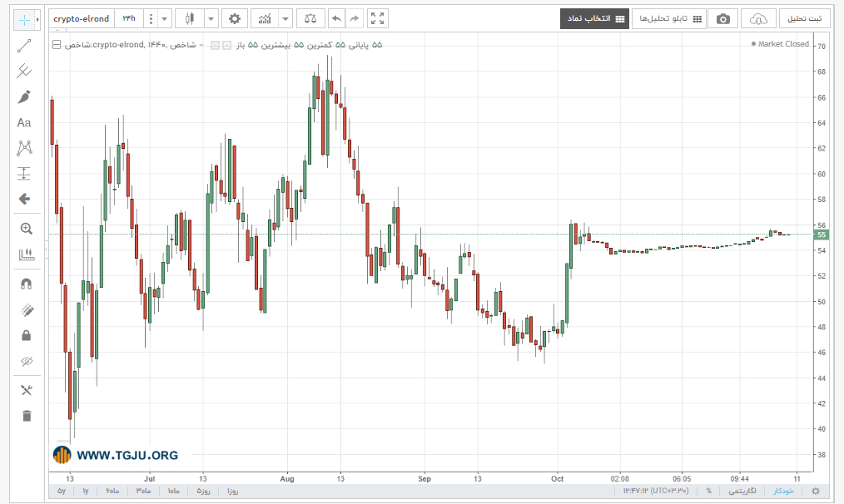Click the انتخاب نماد button

click(595, 19)
